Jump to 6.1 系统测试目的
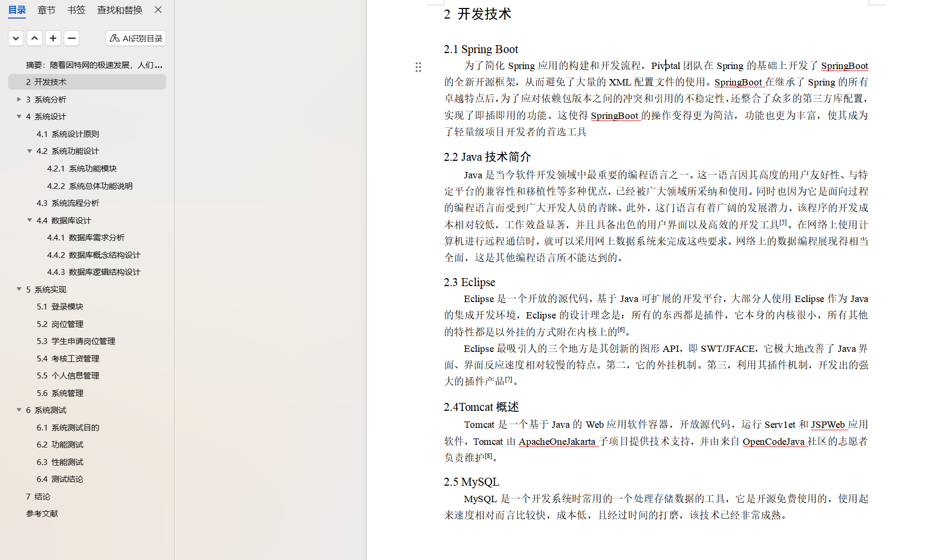This screenshot has height=560, width=945. point(68,427)
